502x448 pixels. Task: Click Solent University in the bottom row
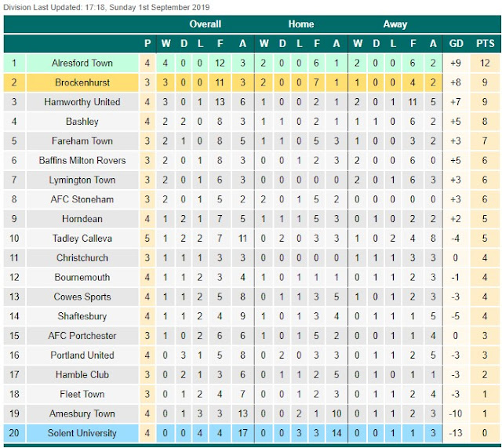(x=82, y=433)
